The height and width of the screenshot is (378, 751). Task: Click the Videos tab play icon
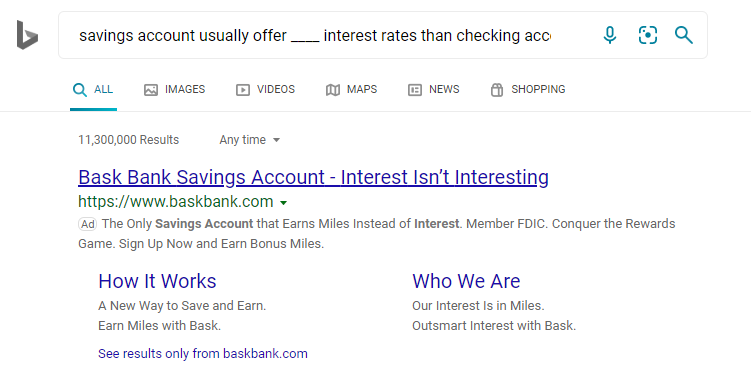click(243, 90)
